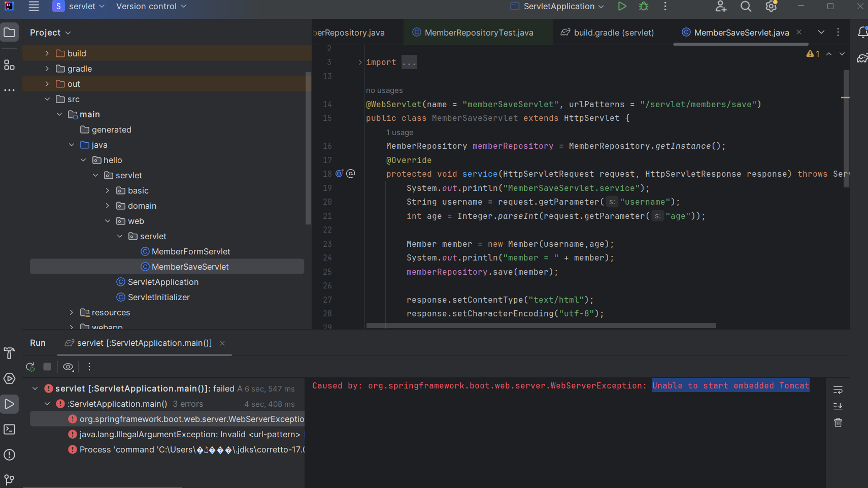Screen dimensions: 868x488
Task: Select the WebServerException error row
Action: point(167,419)
